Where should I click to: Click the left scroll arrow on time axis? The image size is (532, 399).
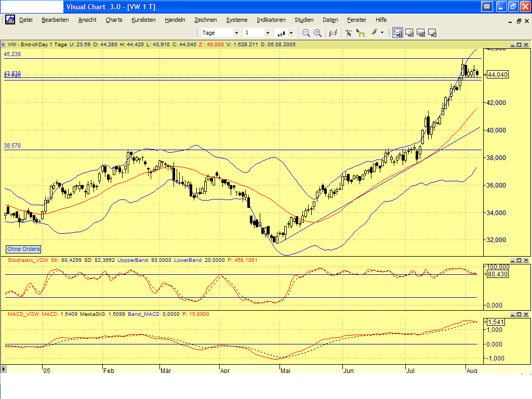click(4, 369)
